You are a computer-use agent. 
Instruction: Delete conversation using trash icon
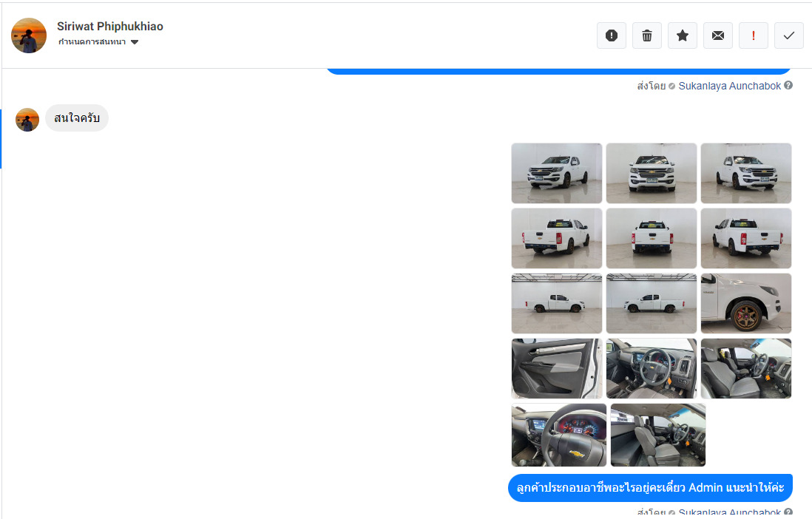(647, 35)
